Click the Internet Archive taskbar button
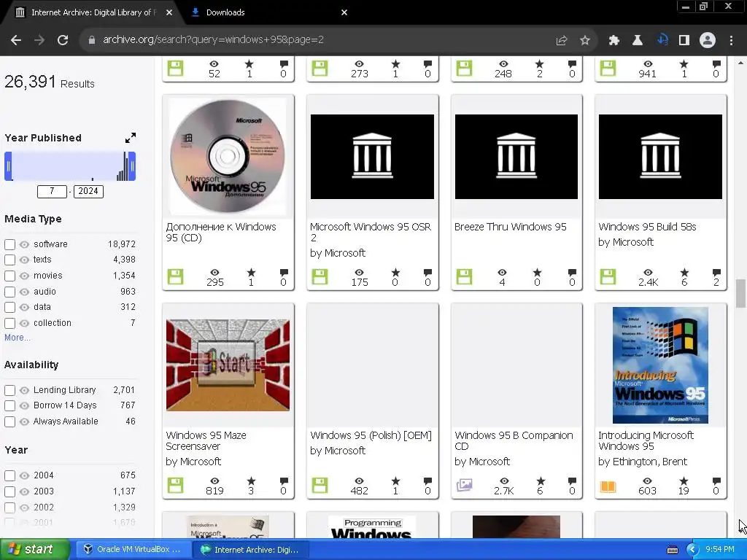Screen dimensions: 747x560 (251, 550)
